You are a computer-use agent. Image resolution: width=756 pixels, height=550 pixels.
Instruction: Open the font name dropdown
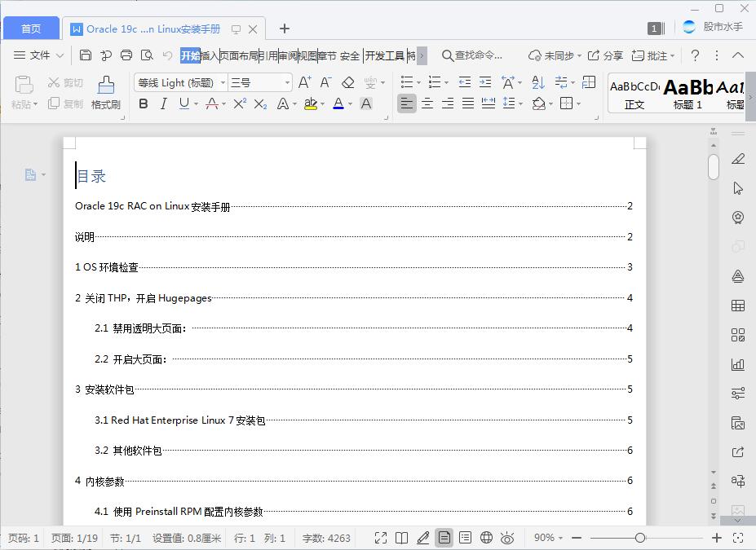pos(179,82)
